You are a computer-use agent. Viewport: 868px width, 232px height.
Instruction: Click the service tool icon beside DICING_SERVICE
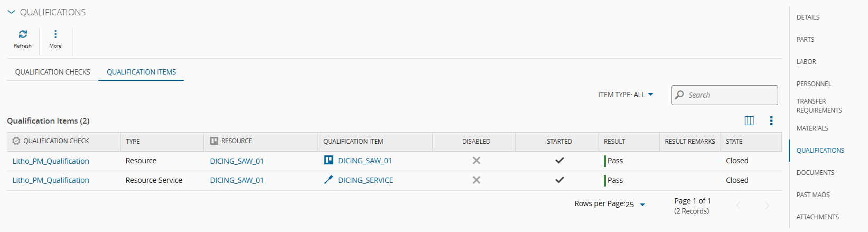329,180
